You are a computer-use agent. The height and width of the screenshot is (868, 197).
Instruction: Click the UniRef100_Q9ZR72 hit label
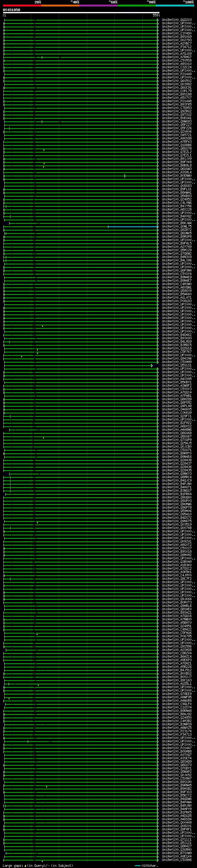[177, 230]
